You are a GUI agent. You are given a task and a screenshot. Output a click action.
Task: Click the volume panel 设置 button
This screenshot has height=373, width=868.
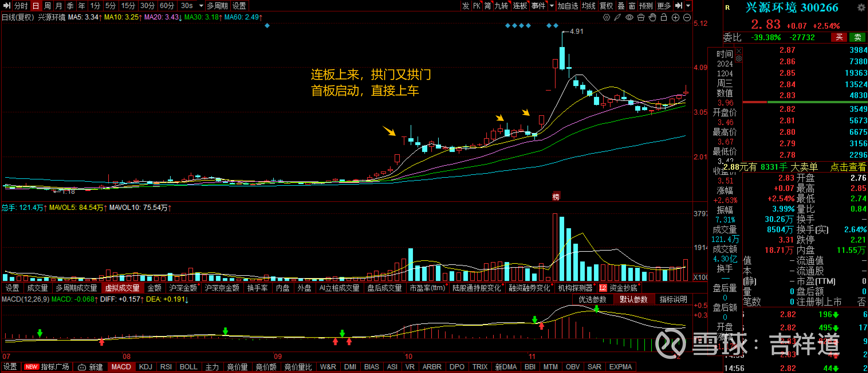pyautogui.click(x=13, y=288)
